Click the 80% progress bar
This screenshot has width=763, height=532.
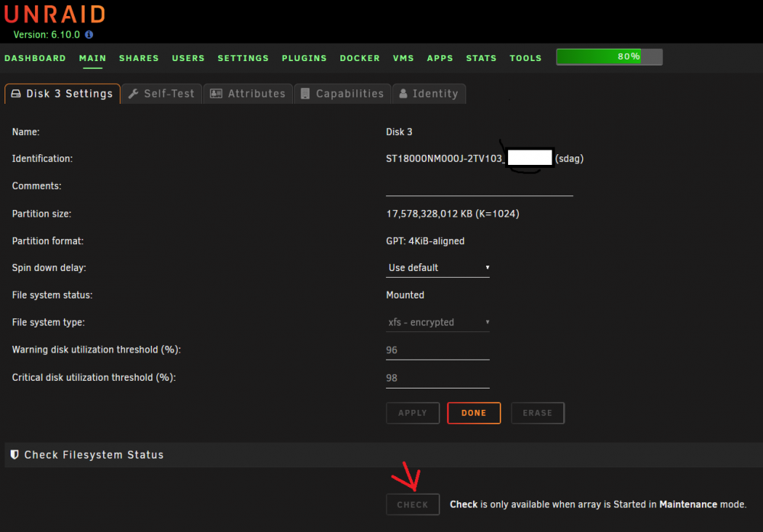(609, 57)
